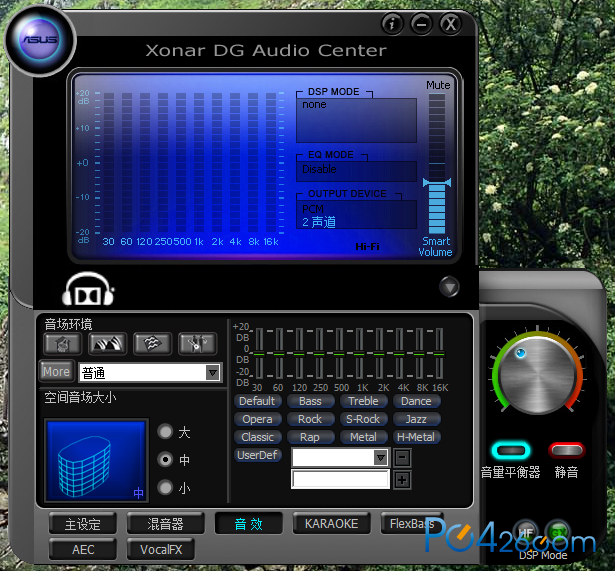Click the master volume knob

[x=537, y=375]
